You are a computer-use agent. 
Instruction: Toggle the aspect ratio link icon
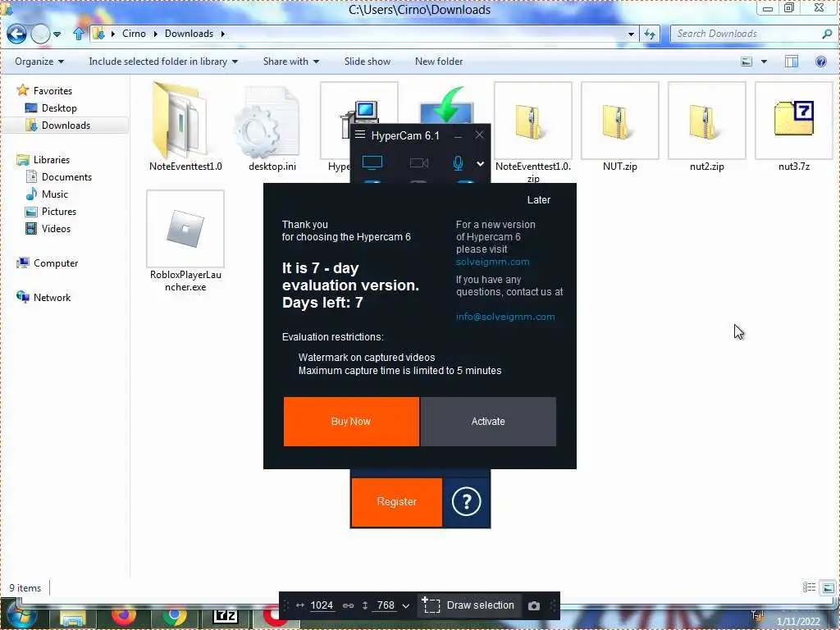pos(348,605)
